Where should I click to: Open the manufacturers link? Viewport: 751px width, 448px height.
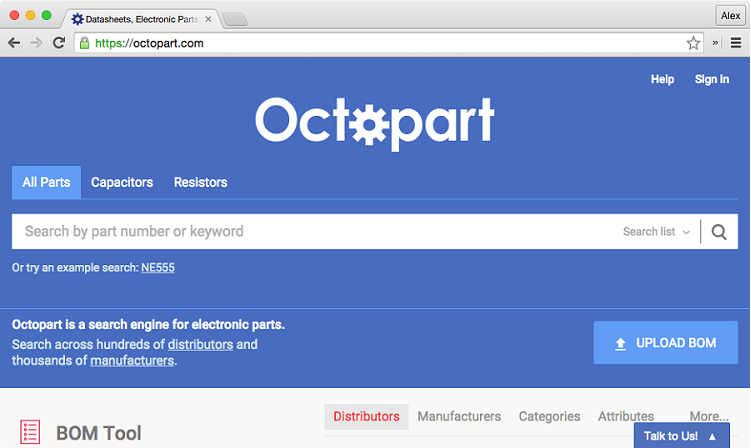pyautogui.click(x=132, y=360)
